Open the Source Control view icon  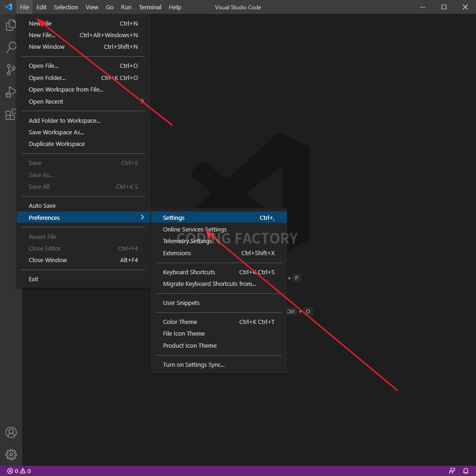point(11,70)
